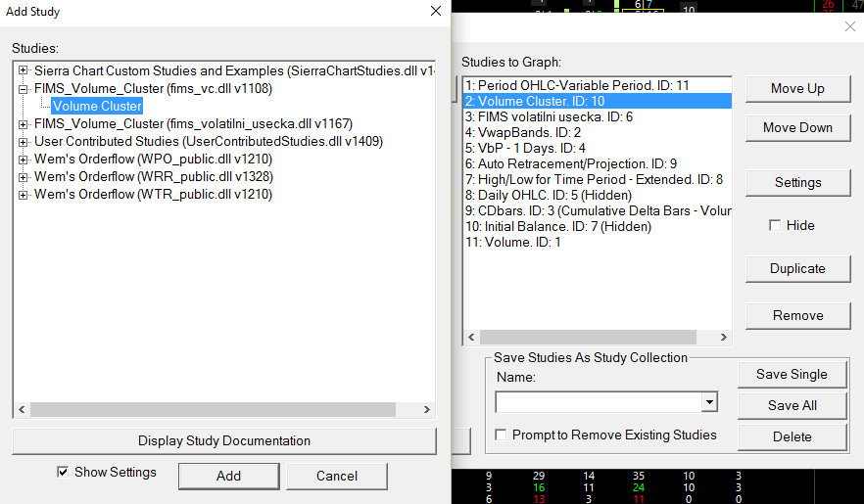The height and width of the screenshot is (504, 864).
Task: Open Display Study Documentation
Action: pyautogui.click(x=224, y=440)
